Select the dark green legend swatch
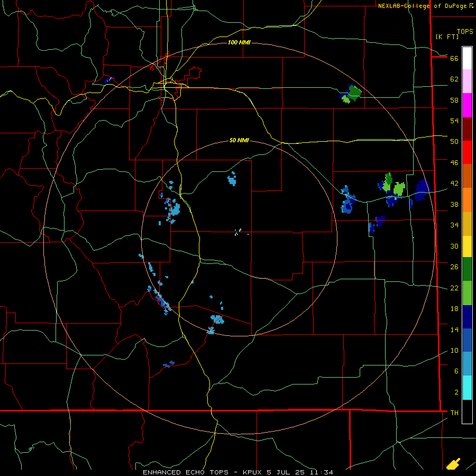The image size is (476, 476). click(x=467, y=269)
